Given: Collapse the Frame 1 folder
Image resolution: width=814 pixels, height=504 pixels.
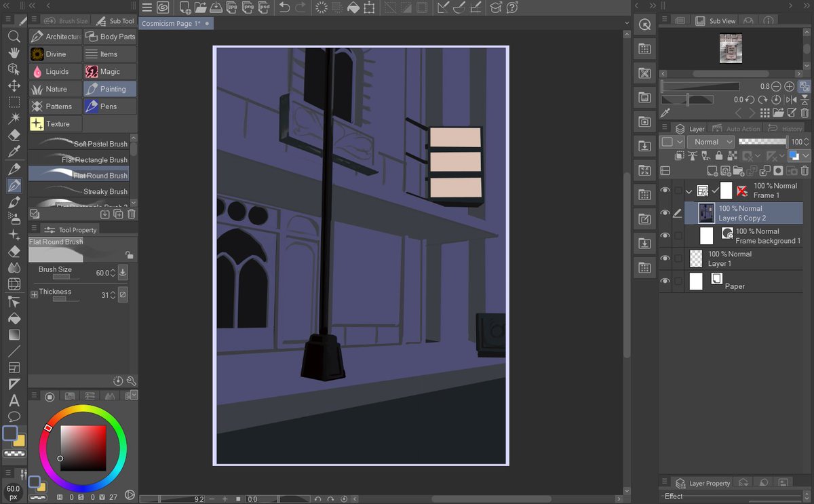Looking at the screenshot, I should pyautogui.click(x=689, y=191).
